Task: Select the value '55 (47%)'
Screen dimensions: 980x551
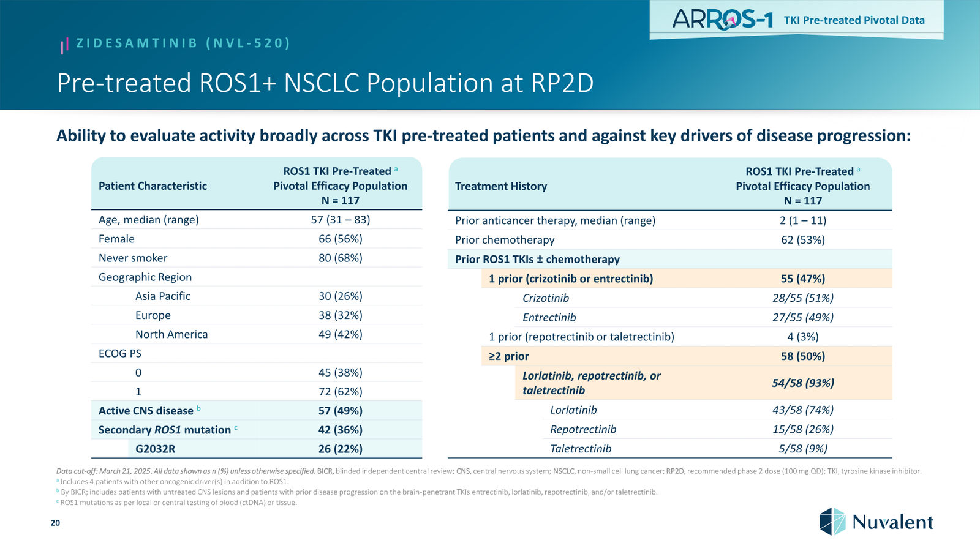Action: coord(803,279)
